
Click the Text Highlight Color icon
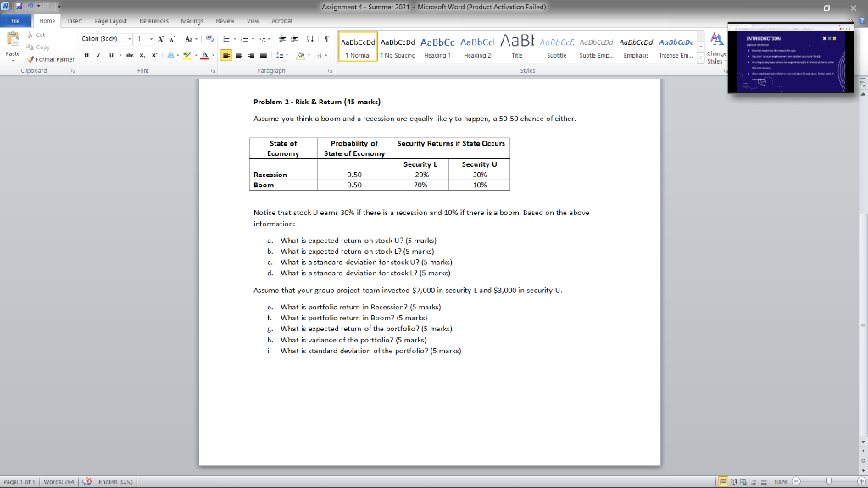coord(187,55)
